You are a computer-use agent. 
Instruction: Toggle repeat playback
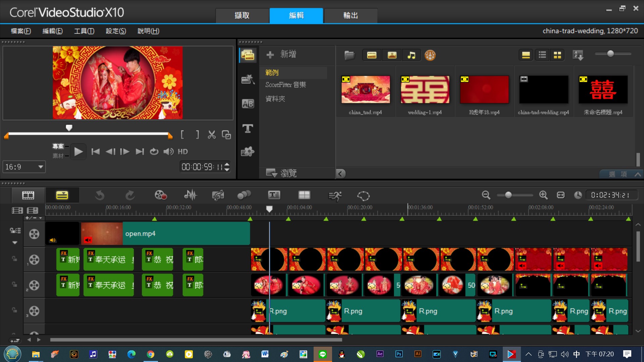pos(154,152)
